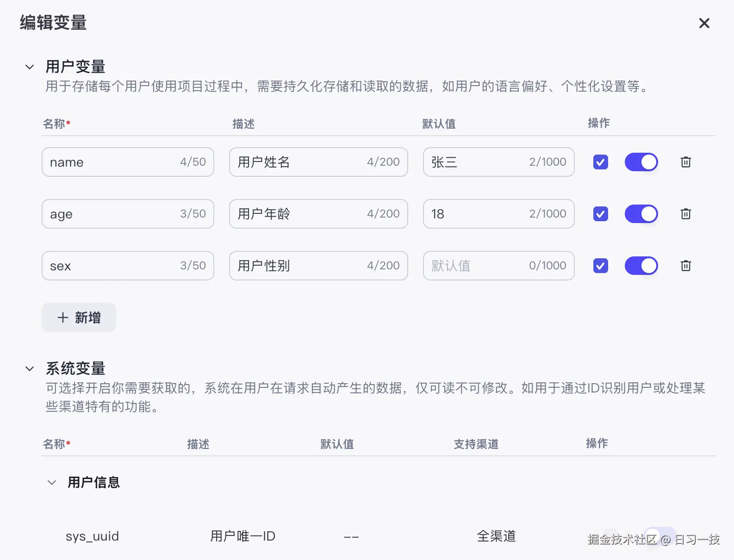Edit the 用户姓名 description field
734x560 pixels.
point(318,162)
